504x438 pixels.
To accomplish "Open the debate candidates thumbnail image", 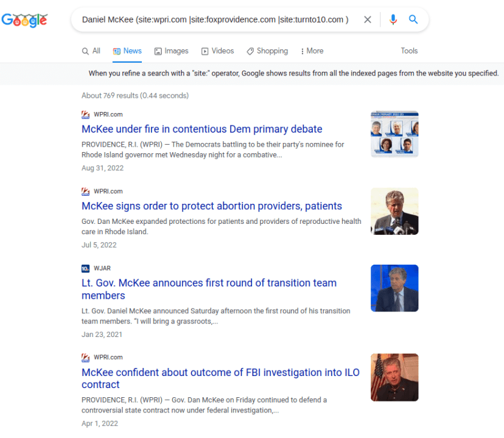I will [394, 134].
